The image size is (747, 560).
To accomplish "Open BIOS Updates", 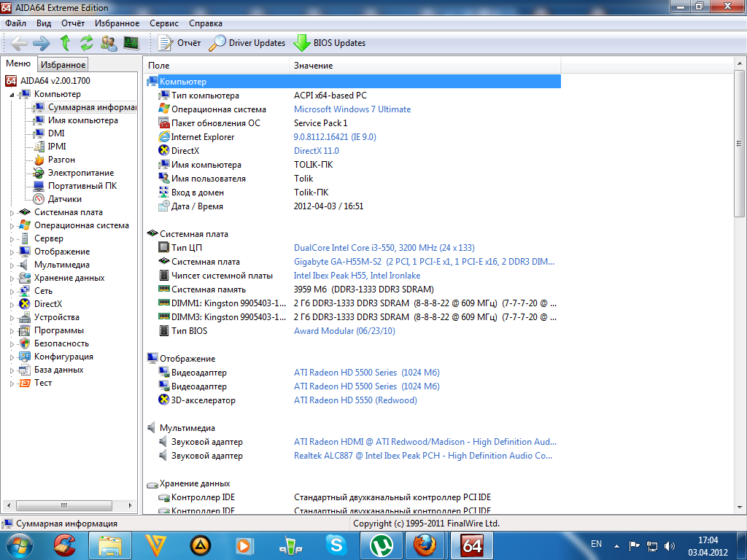I will point(330,43).
